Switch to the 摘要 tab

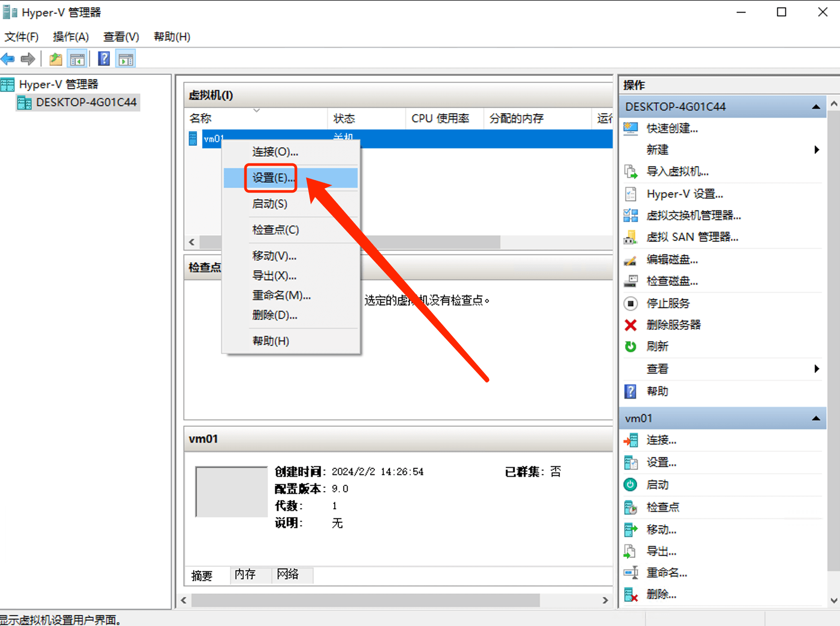coord(207,576)
